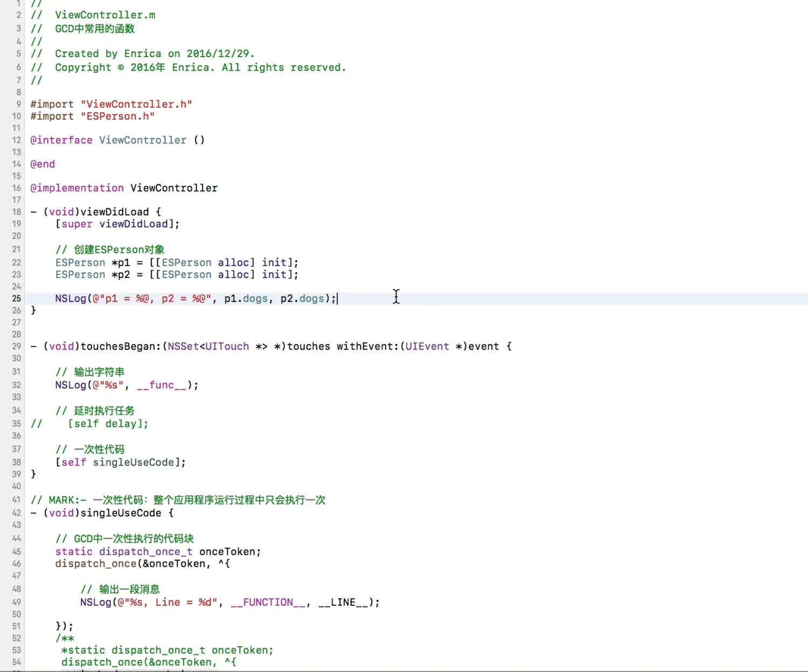
Task: Click the '/**' comment opener on line 52
Action: (x=64, y=639)
